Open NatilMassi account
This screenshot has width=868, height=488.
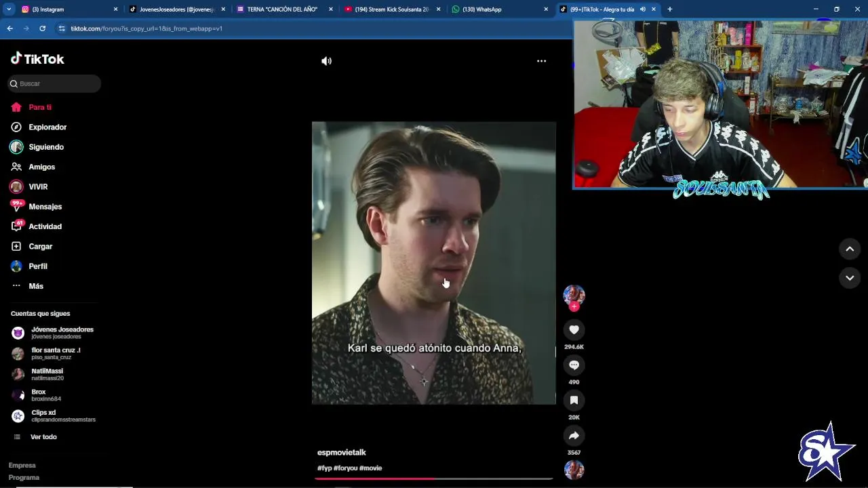38,374
